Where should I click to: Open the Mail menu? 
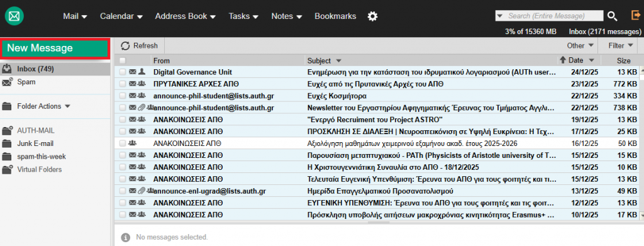(x=75, y=16)
